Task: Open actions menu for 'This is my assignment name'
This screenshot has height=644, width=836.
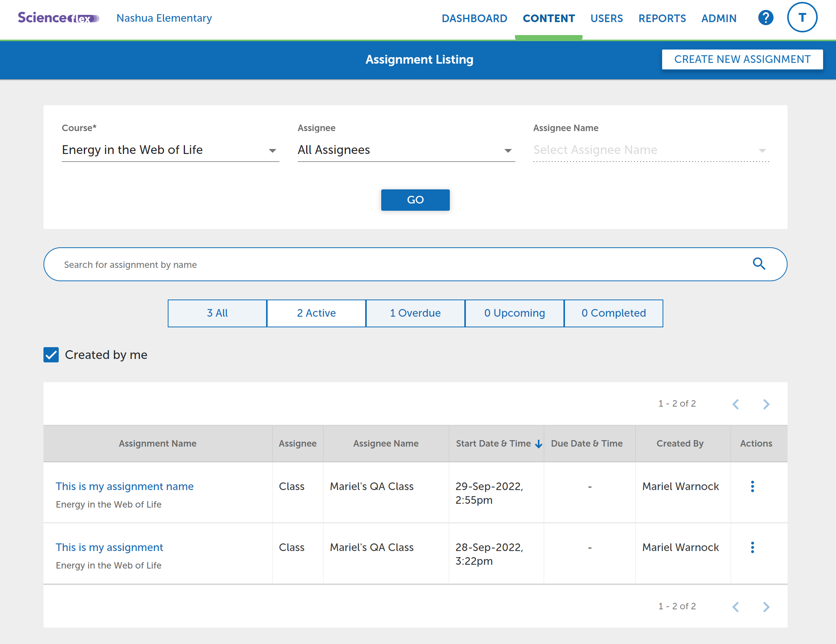Action: 752,486
